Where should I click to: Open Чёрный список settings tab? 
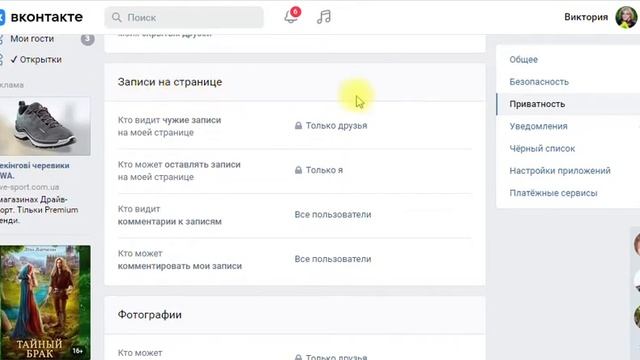pyautogui.click(x=542, y=149)
